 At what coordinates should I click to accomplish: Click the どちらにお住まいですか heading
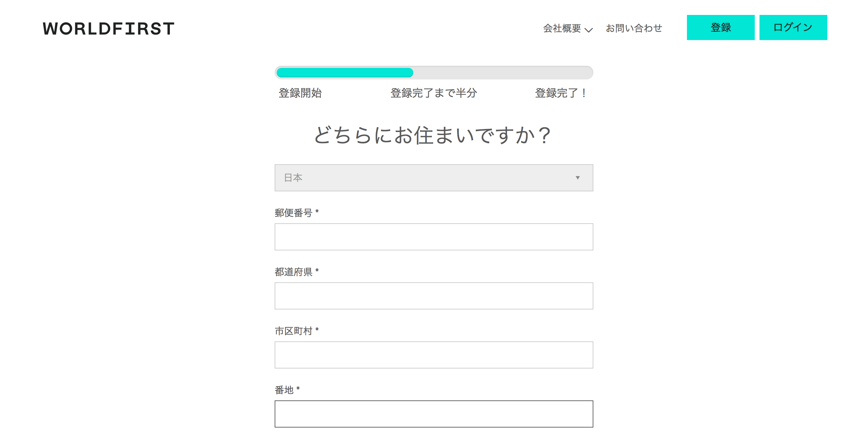pos(433,135)
